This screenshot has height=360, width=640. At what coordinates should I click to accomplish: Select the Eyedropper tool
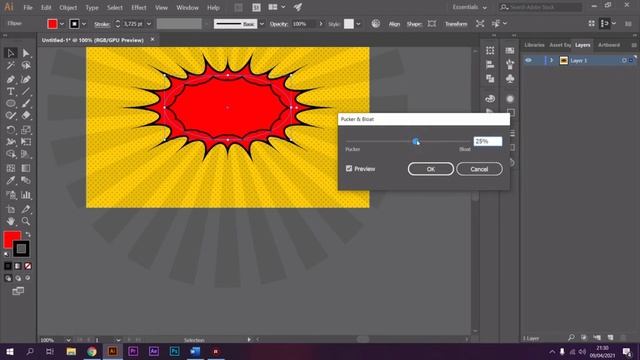11,180
